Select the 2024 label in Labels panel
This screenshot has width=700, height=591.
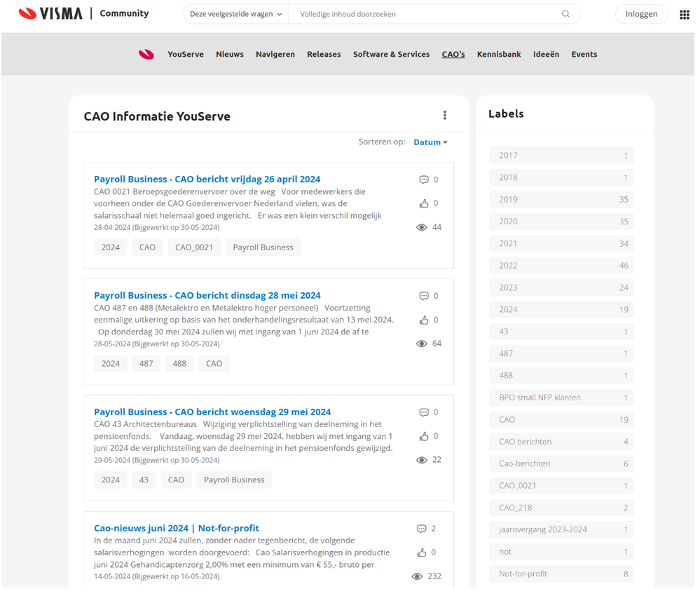(561, 310)
